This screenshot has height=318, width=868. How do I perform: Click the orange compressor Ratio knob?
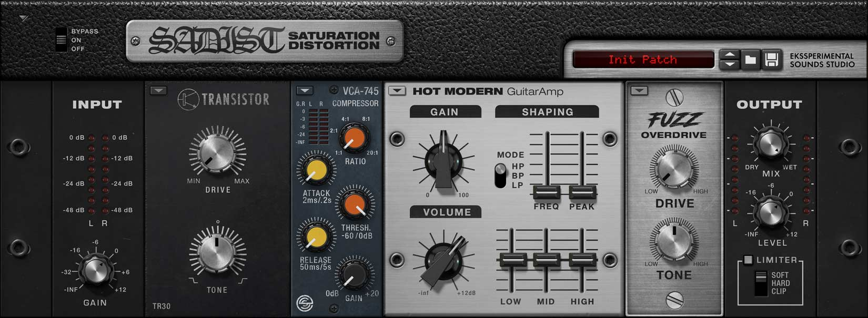point(354,138)
